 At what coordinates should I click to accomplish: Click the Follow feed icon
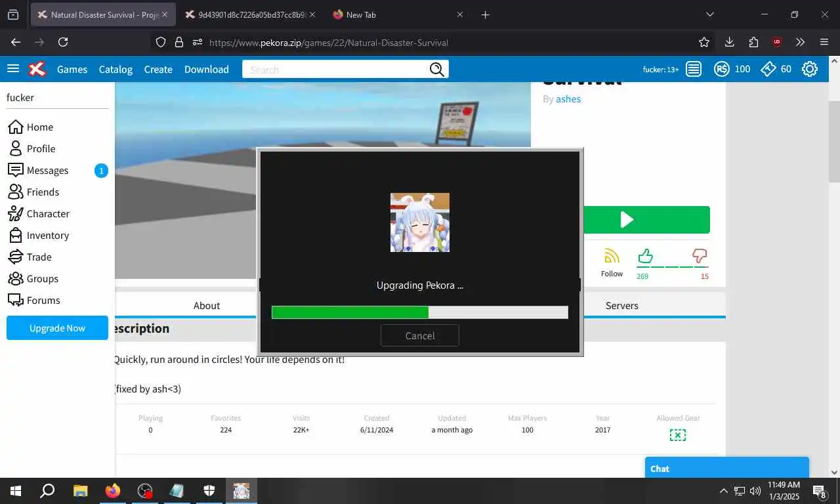click(x=612, y=255)
